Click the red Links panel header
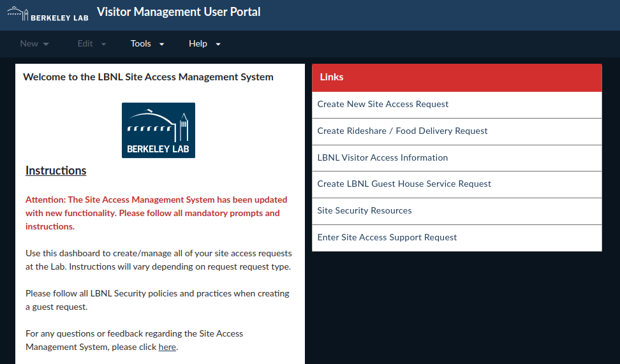The height and width of the screenshot is (364, 620). [457, 78]
